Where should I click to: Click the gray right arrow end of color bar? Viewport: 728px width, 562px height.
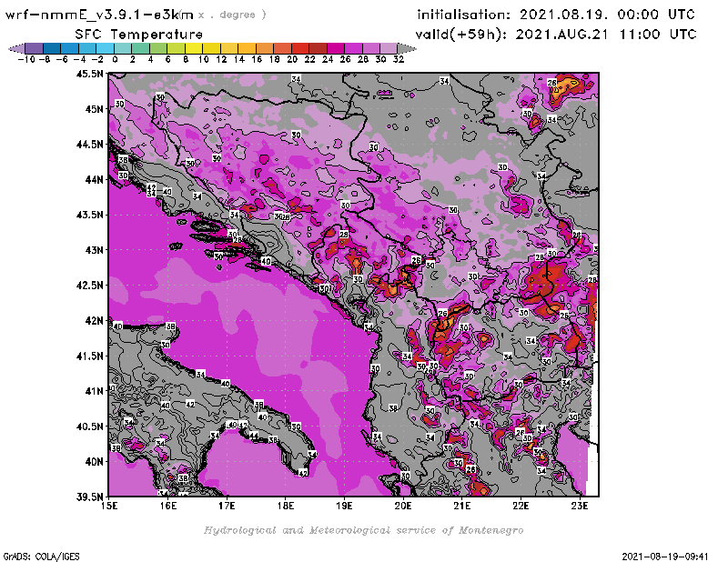point(406,48)
